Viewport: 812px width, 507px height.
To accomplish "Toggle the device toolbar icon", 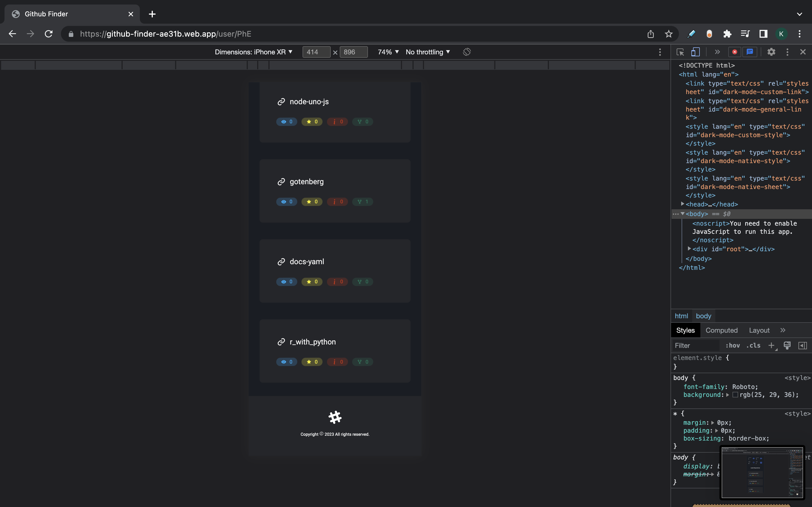I will 696,52.
